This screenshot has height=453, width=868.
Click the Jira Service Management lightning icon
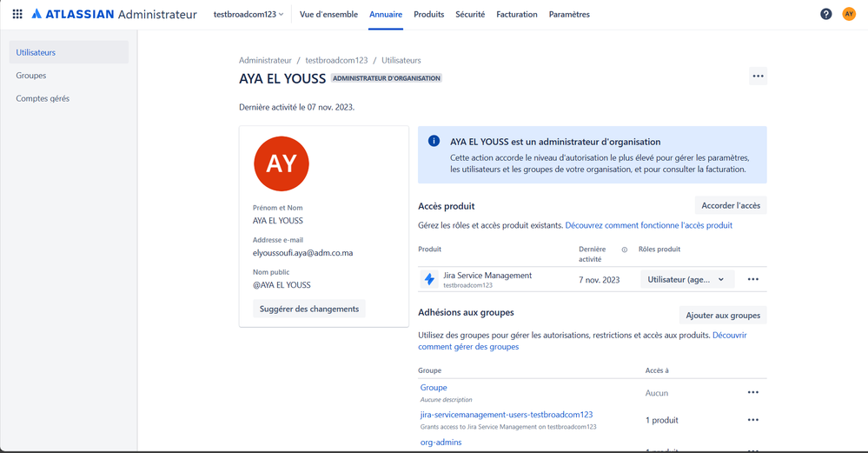click(429, 279)
